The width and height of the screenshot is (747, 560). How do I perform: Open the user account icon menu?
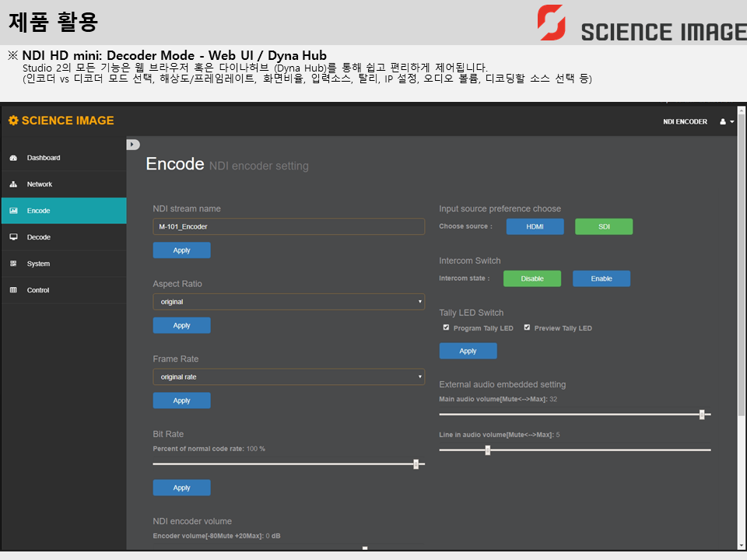723,122
